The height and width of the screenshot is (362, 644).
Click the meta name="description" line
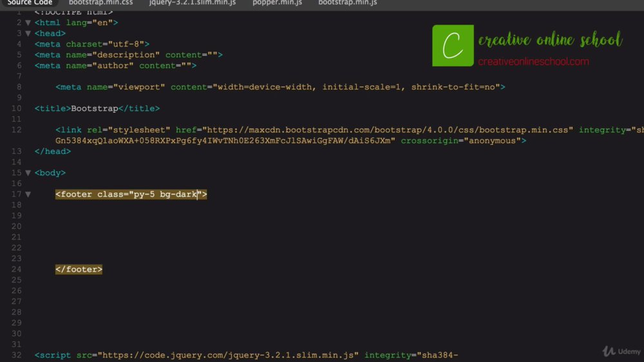tap(129, 55)
